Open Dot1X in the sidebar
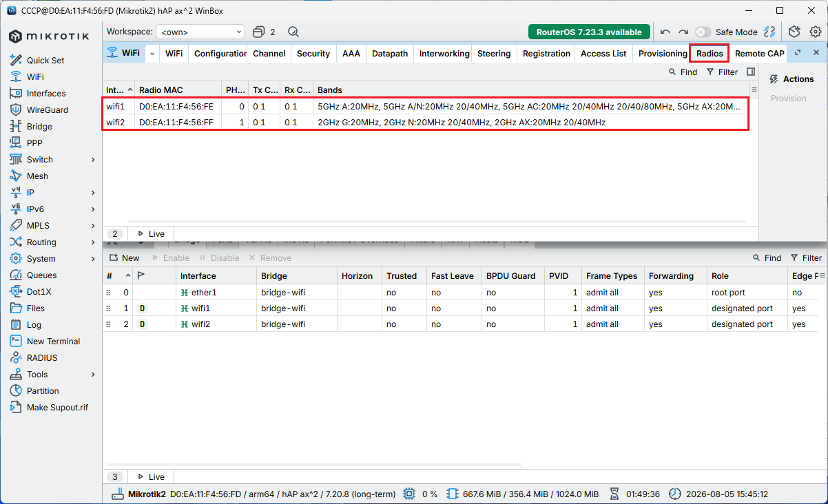This screenshot has width=828, height=504. click(39, 291)
